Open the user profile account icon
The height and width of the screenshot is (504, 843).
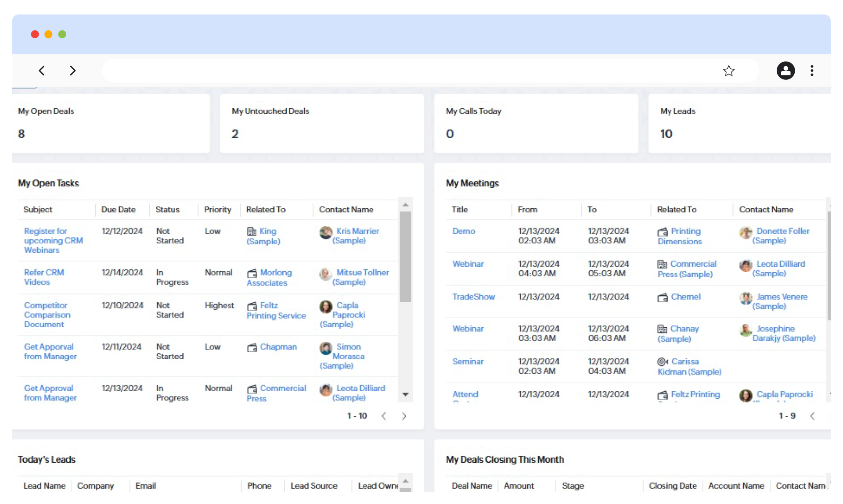click(x=785, y=71)
